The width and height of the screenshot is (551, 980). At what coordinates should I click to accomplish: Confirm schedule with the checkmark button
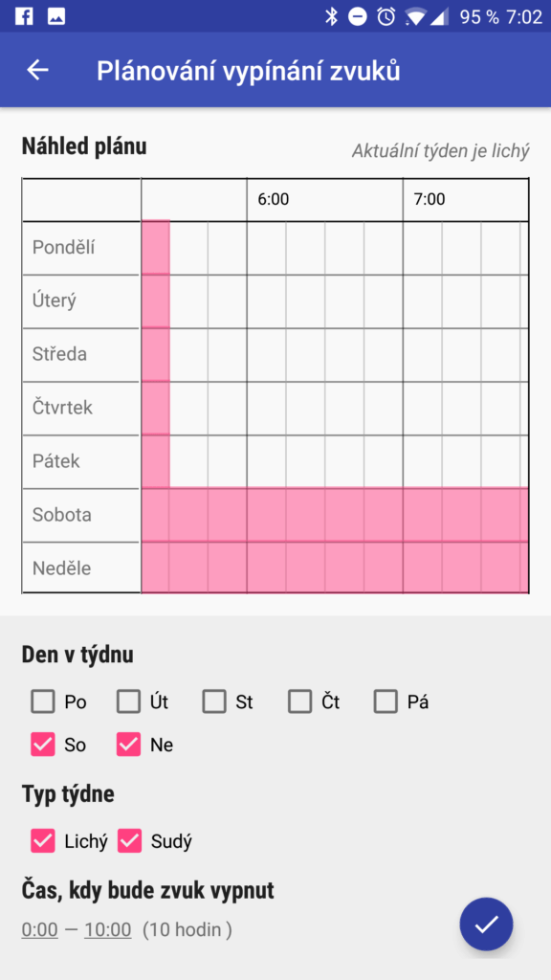486,924
